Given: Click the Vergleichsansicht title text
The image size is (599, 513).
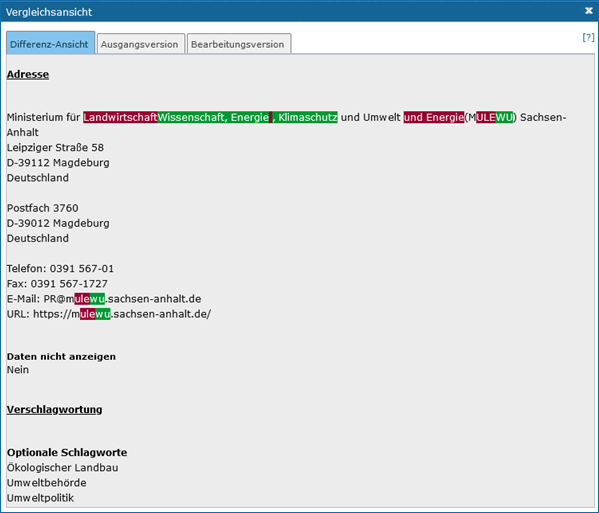Looking at the screenshot, I should [49, 12].
